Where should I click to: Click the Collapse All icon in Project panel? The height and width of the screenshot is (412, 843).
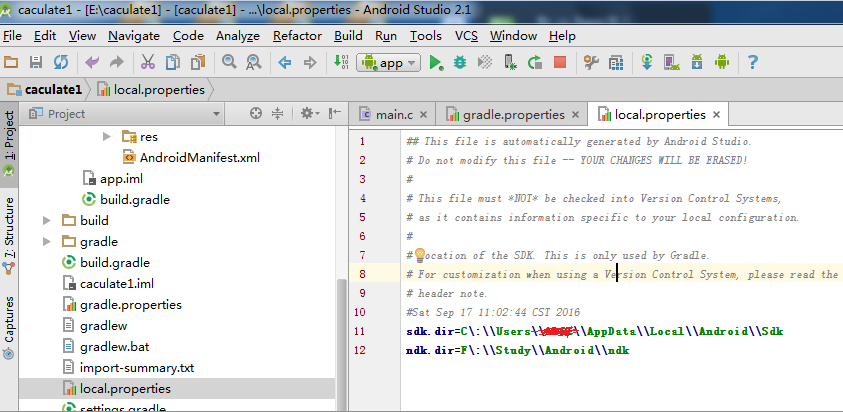click(x=277, y=113)
